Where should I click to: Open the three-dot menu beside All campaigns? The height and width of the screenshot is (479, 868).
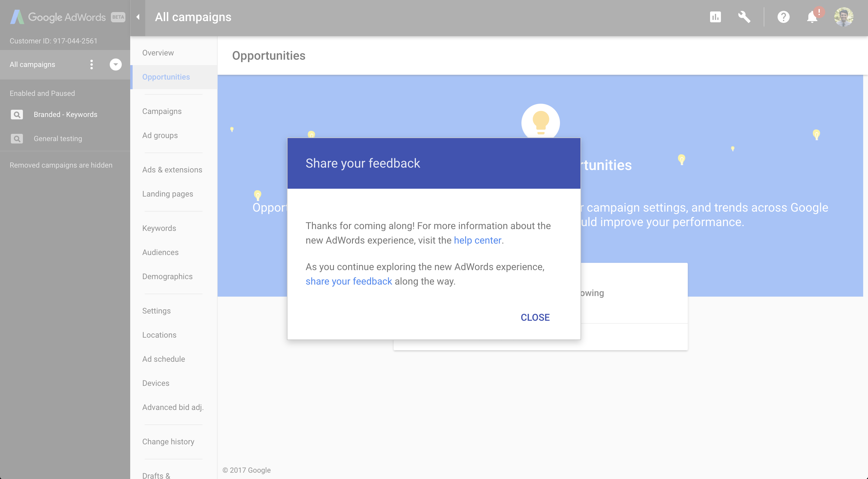coord(91,65)
